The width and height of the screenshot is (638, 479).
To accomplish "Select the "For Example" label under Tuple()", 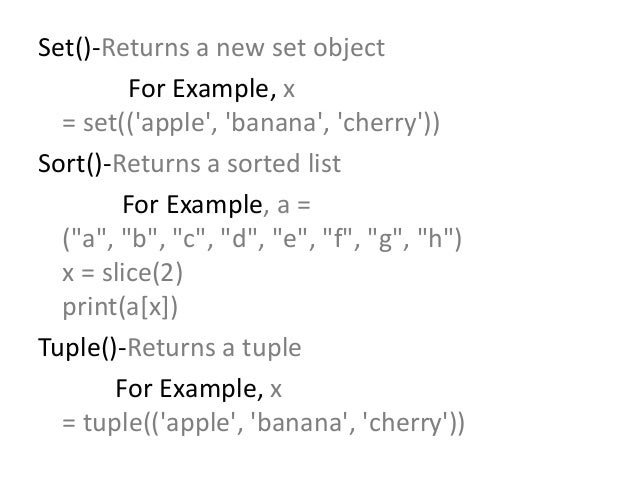I will (190, 388).
